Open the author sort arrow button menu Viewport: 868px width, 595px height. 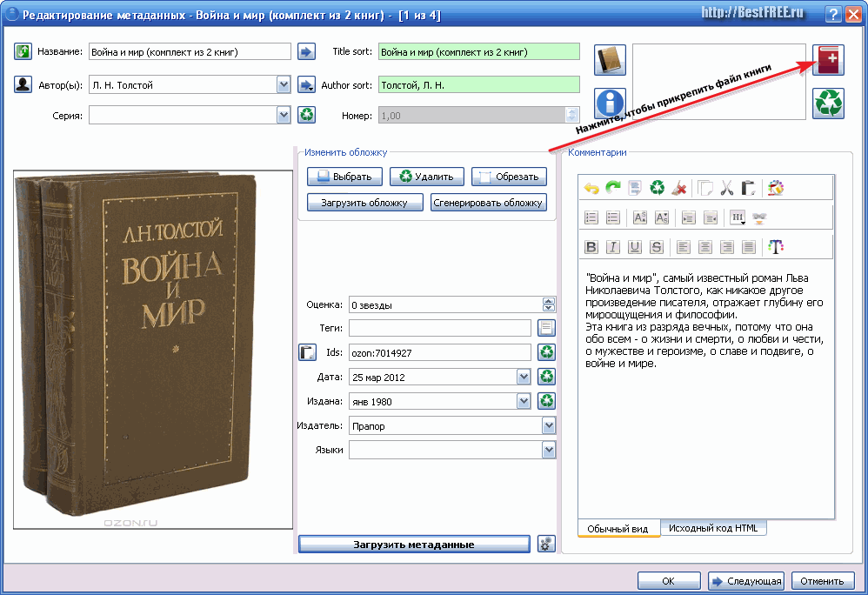click(306, 84)
